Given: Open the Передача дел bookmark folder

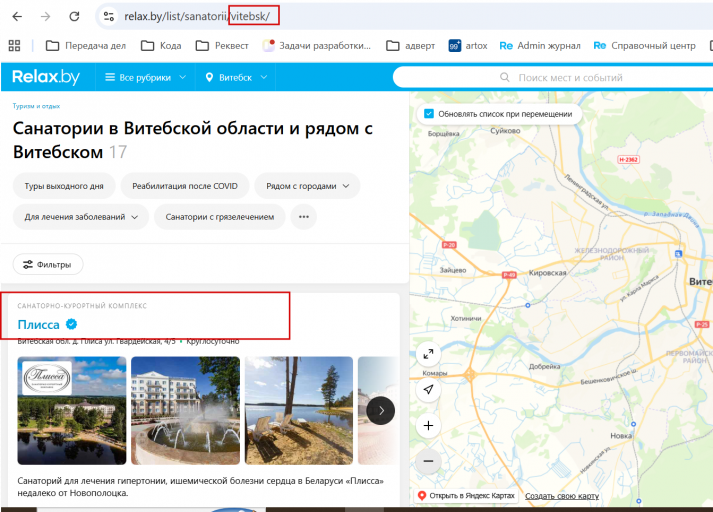Looking at the screenshot, I should (x=86, y=45).
